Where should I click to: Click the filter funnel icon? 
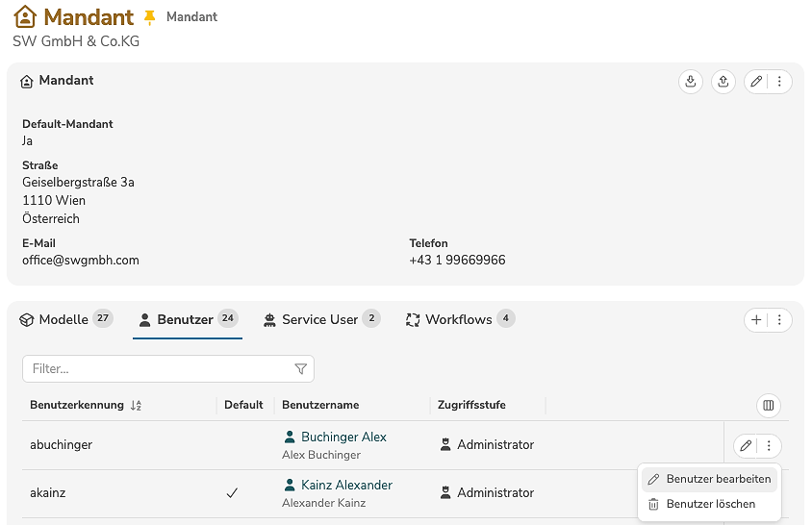coord(300,369)
